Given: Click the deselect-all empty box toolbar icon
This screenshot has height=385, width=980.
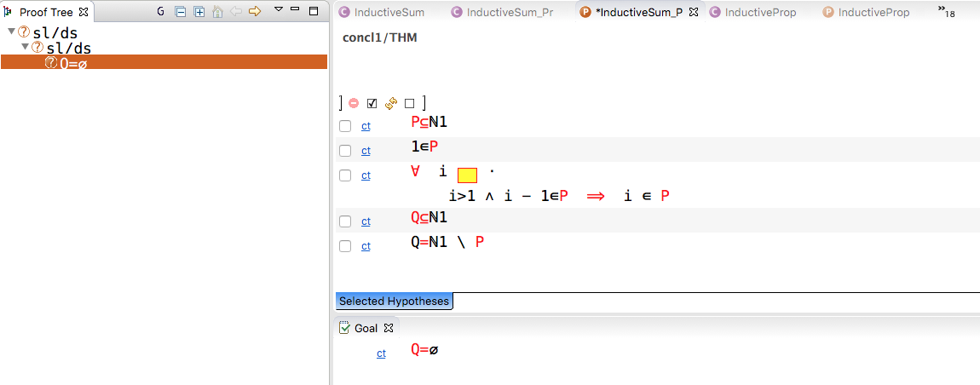Looking at the screenshot, I should click(410, 103).
